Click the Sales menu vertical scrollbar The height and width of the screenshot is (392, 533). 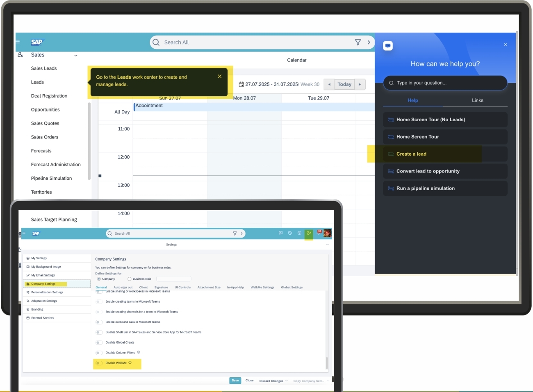coord(89,141)
